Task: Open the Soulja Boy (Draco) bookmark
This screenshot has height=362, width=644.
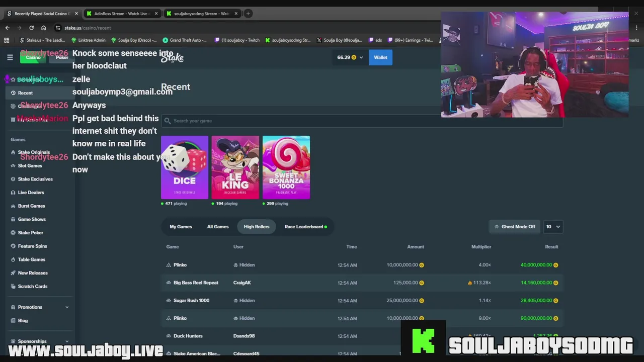Action: click(133, 40)
